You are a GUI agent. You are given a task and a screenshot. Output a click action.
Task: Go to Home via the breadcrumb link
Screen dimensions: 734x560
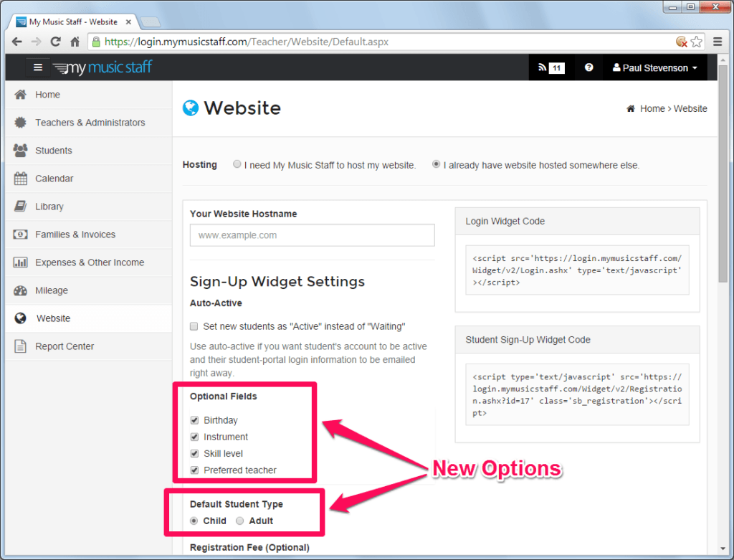pyautogui.click(x=651, y=108)
